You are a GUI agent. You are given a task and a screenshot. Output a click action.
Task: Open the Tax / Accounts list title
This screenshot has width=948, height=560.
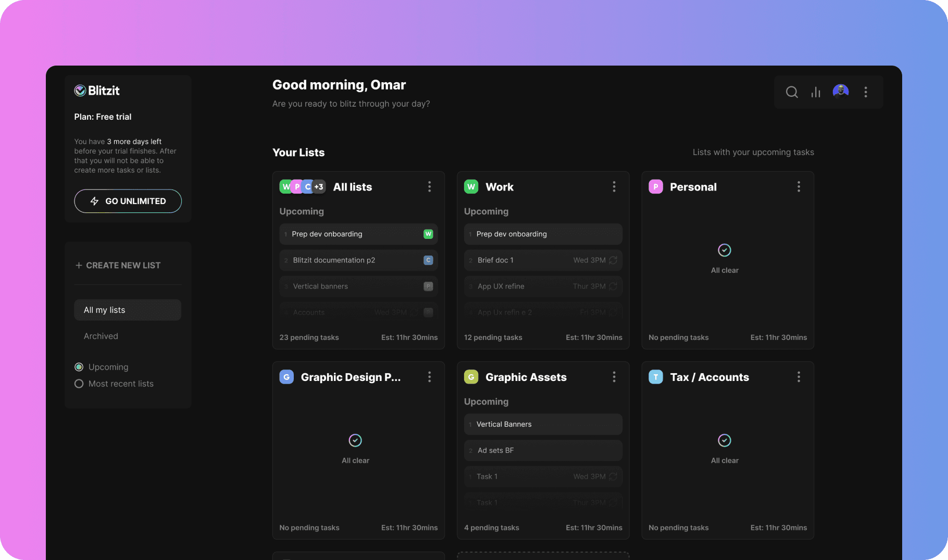pyautogui.click(x=709, y=377)
